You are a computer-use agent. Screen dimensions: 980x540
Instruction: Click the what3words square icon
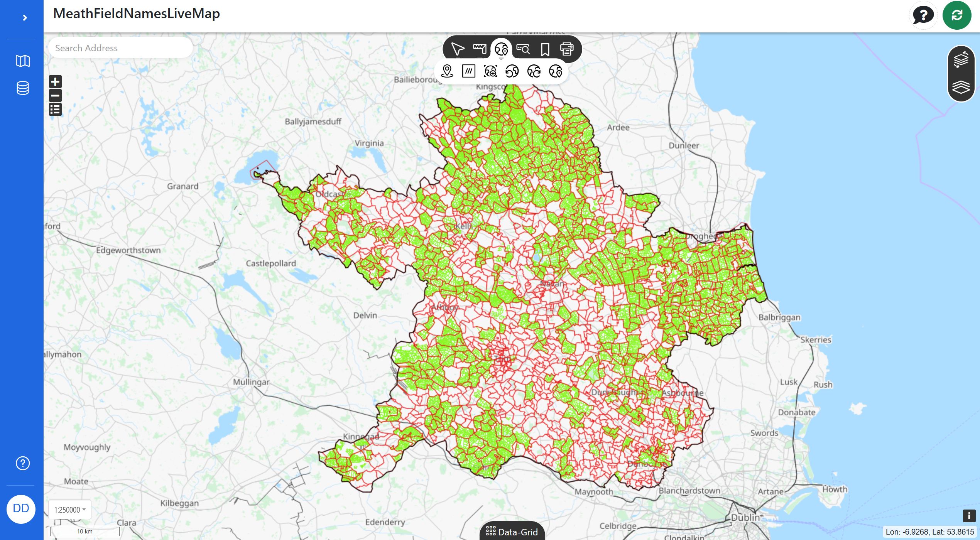pyautogui.click(x=468, y=71)
